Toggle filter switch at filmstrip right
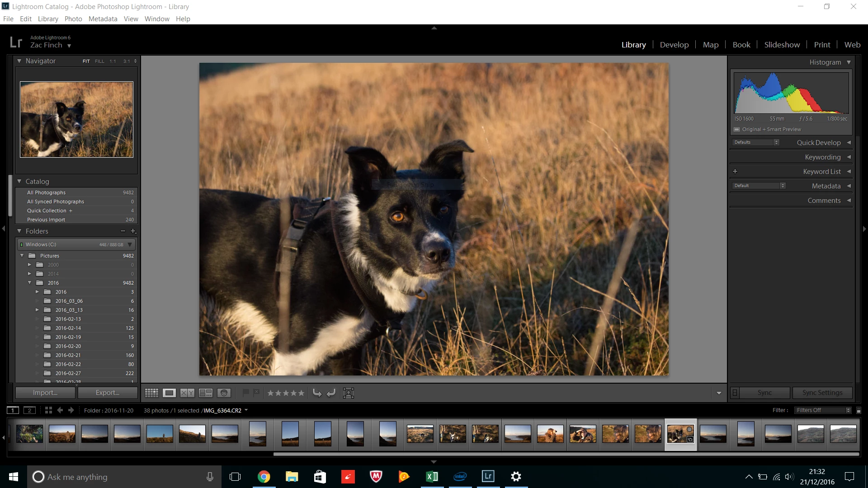 pos(859,410)
